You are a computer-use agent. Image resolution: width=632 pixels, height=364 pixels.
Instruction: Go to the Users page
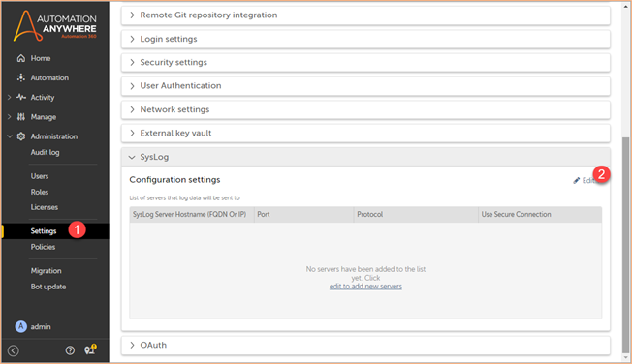(40, 176)
